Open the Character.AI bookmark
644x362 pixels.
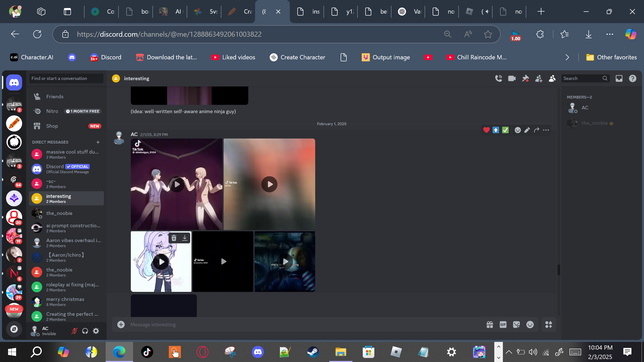[32, 57]
